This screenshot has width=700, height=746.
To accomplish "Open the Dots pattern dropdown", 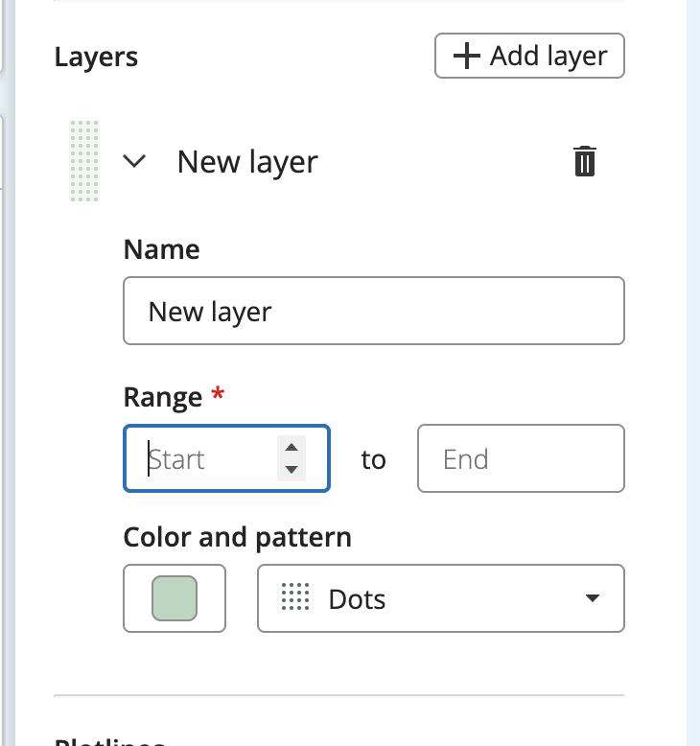I will pyautogui.click(x=441, y=598).
